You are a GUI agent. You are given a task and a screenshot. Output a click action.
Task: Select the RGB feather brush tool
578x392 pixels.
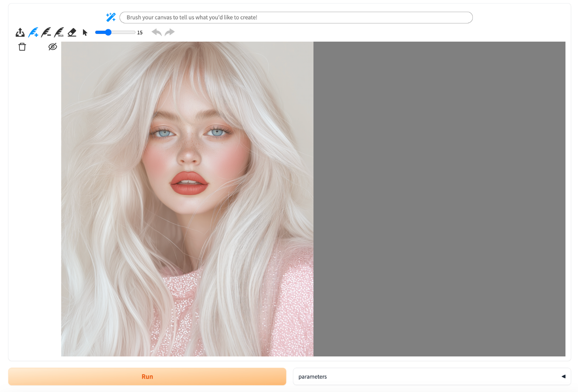59,32
